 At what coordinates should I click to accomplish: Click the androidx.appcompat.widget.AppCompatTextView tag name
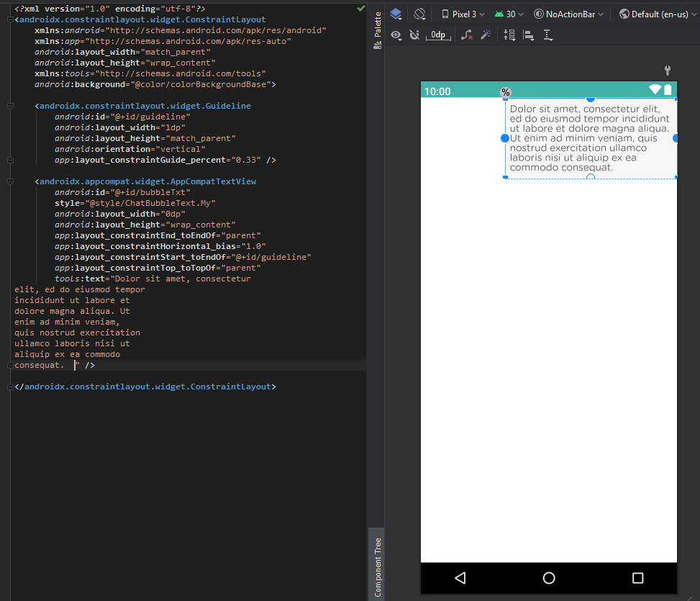coord(147,181)
